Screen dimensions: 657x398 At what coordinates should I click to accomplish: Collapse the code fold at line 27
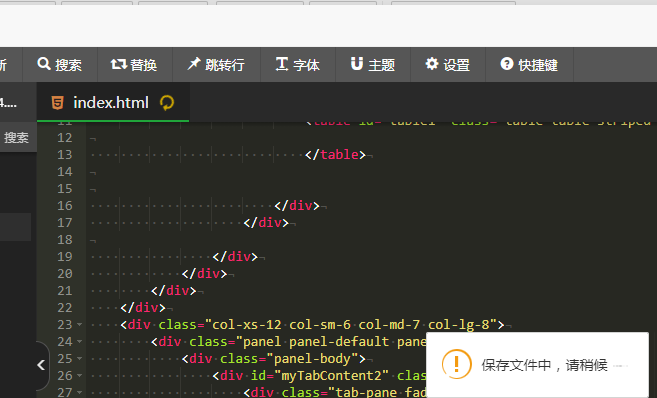pyautogui.click(x=80, y=393)
